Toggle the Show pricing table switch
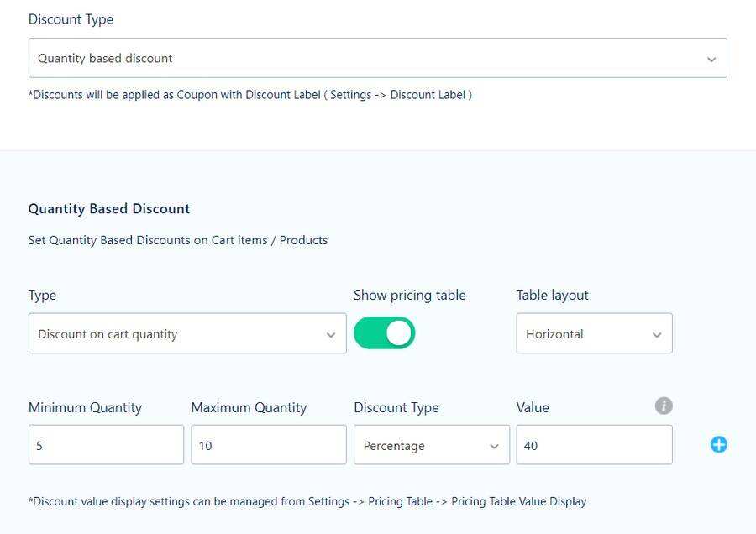The image size is (756, 534). point(385,333)
